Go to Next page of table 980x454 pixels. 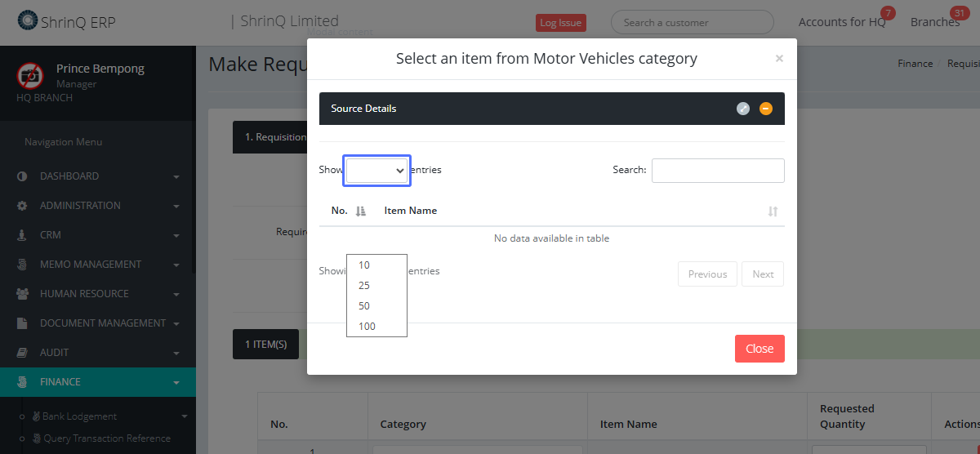coord(762,274)
